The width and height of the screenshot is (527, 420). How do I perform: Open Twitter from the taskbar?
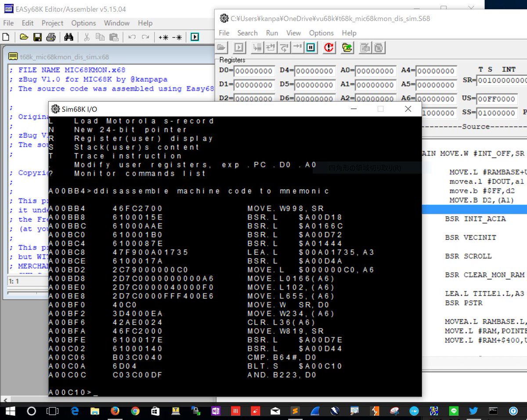[473, 411]
